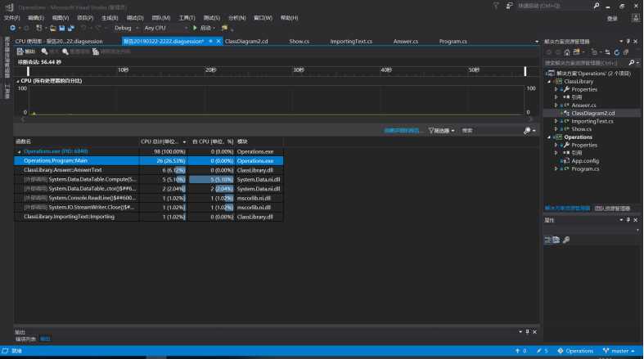Switch to Program.cs document tab
The height and width of the screenshot is (359, 644).
(x=453, y=42)
